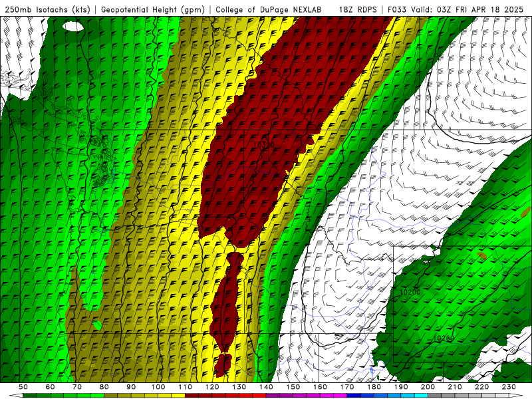The width and height of the screenshot is (532, 399).
Task: Click the 200 legend value
Action: pos(428,387)
